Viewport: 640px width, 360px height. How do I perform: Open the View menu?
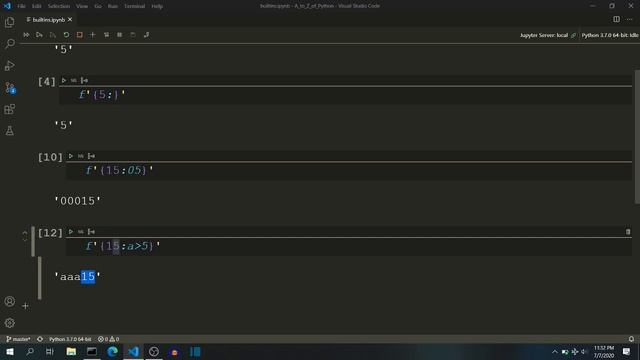pyautogui.click(x=82, y=6)
